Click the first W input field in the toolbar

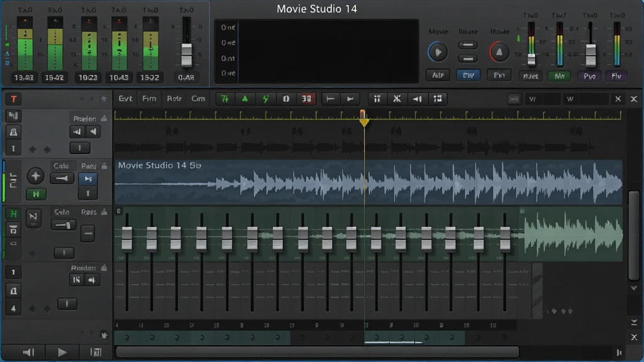point(544,99)
